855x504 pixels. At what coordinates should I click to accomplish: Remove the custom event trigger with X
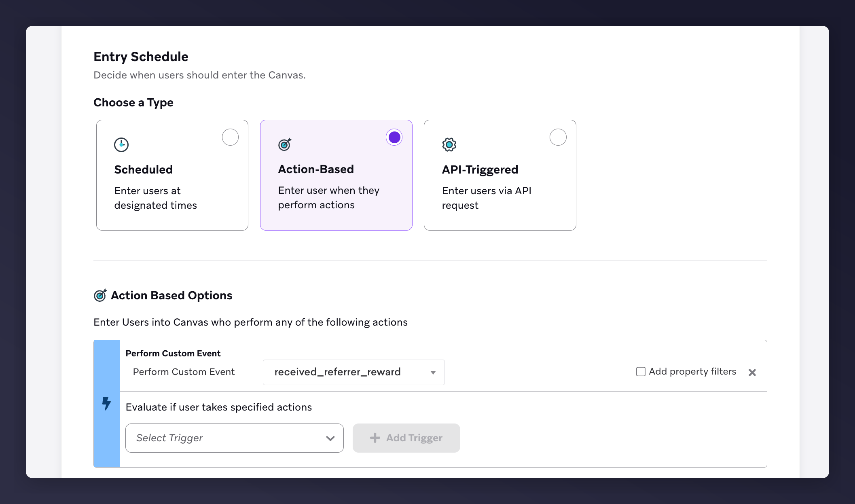point(752,372)
